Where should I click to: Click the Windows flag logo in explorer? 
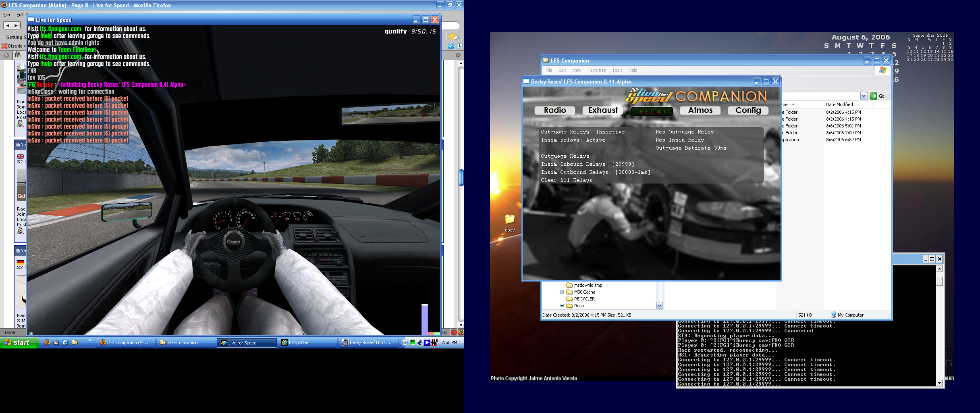point(882,70)
